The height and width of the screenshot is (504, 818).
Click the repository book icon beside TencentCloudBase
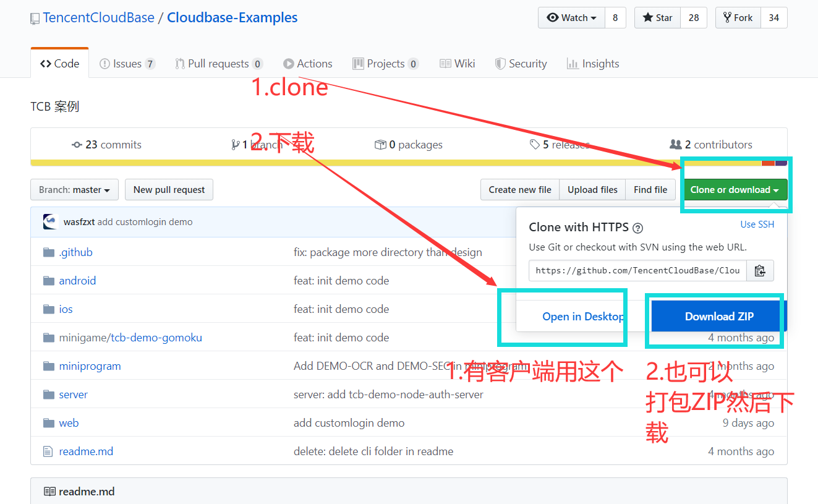pyautogui.click(x=35, y=19)
